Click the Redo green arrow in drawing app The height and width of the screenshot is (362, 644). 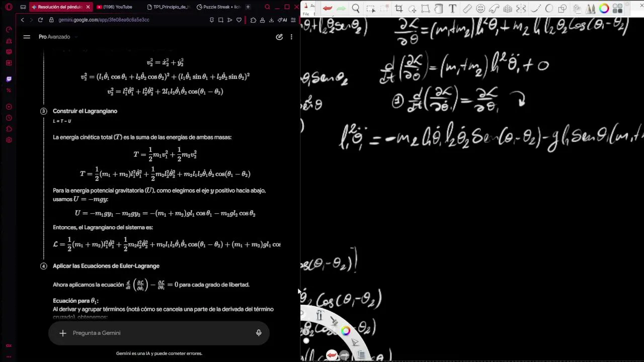341,9
